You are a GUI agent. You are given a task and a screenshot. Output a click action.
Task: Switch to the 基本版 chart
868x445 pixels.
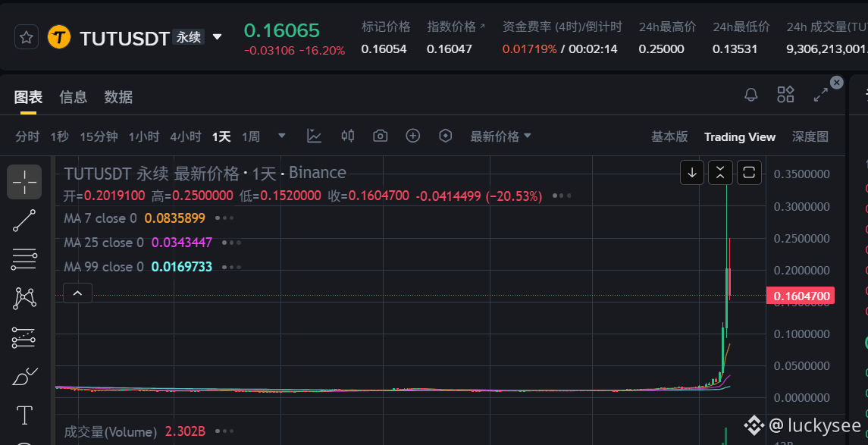tap(669, 136)
